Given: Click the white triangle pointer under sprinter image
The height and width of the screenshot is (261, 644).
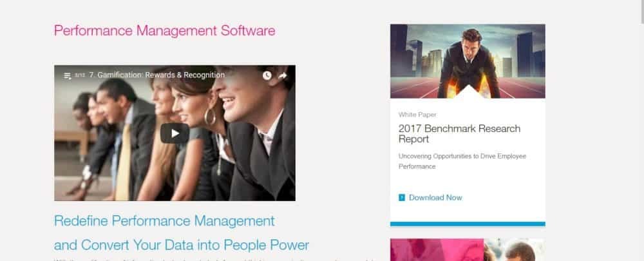Looking at the screenshot, I should pos(468,92).
